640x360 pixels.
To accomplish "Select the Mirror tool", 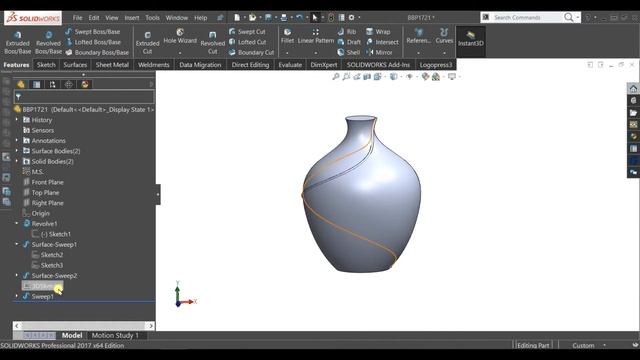I will pos(379,52).
